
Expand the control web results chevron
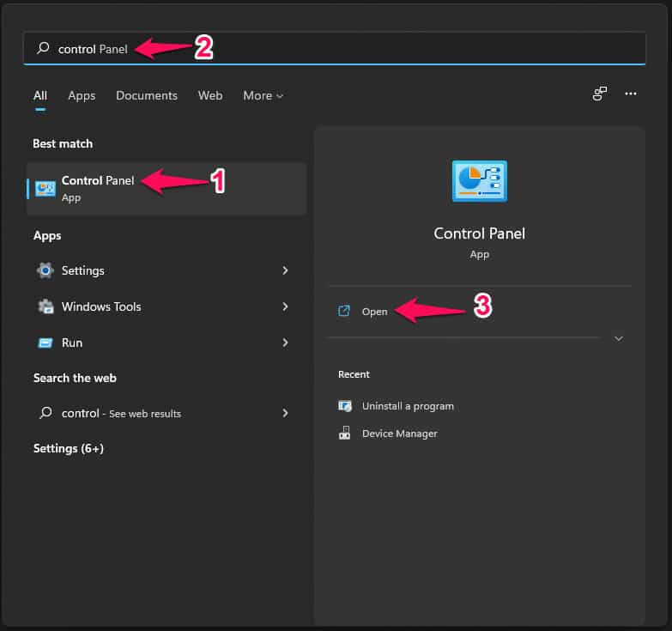pyautogui.click(x=285, y=413)
